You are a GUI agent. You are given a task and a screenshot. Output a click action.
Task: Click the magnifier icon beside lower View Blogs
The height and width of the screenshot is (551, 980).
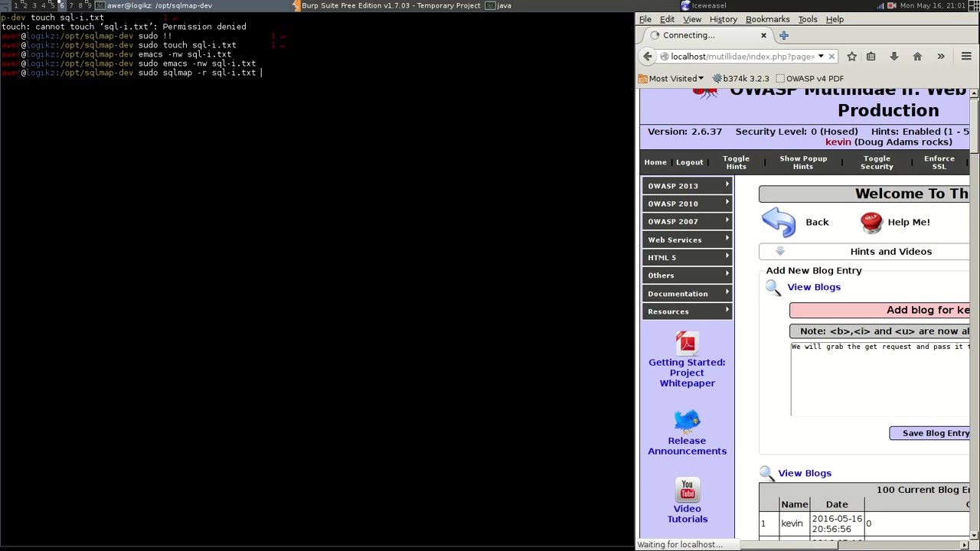[x=767, y=474]
